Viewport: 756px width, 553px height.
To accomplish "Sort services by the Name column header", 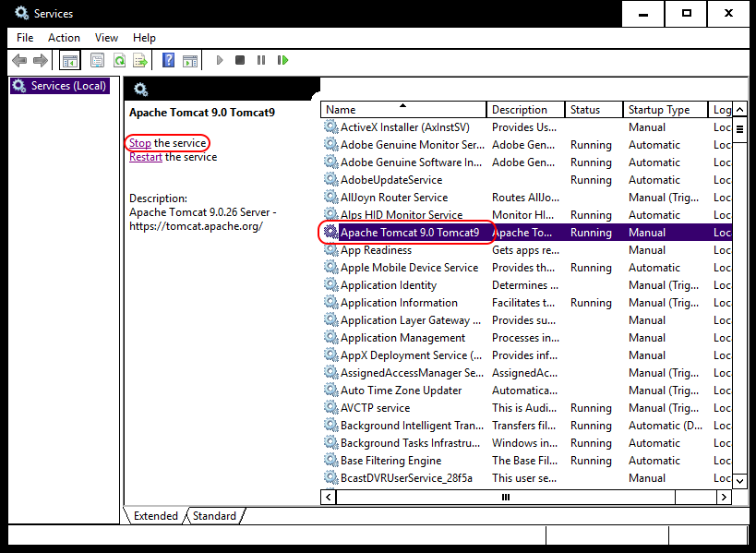I will 403,110.
